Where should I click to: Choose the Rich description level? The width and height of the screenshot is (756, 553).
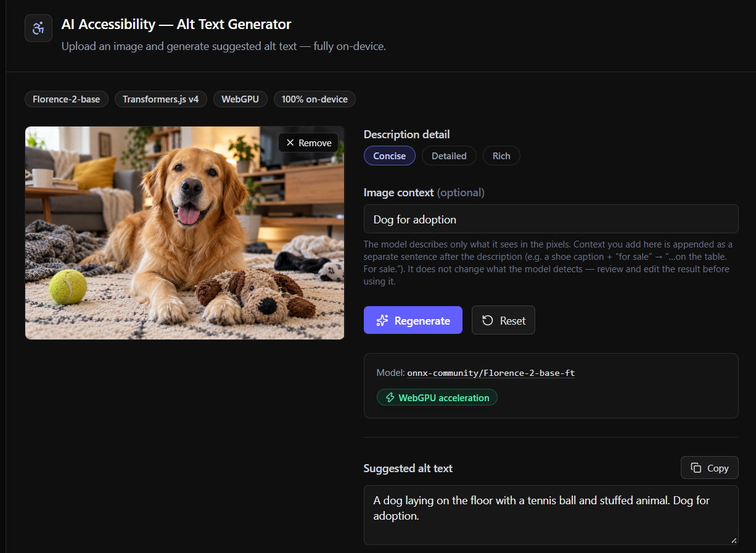[501, 156]
